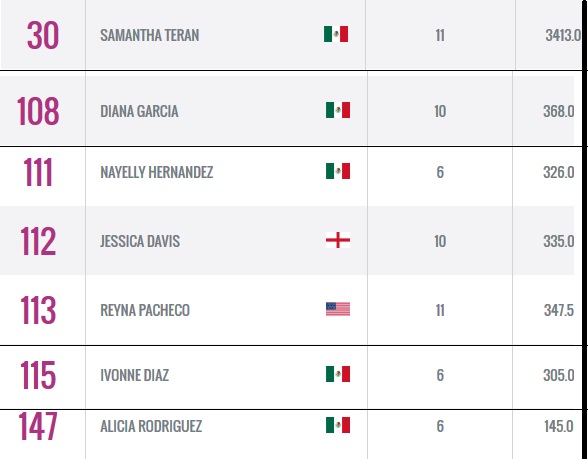
Task: Open Jessica Davis's player name link
Action: pyautogui.click(x=140, y=241)
